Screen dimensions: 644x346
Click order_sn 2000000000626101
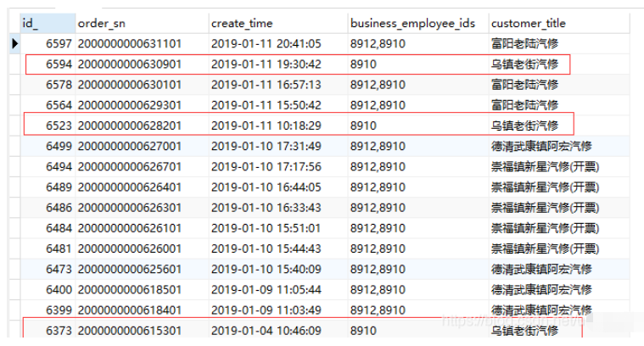[x=129, y=228]
